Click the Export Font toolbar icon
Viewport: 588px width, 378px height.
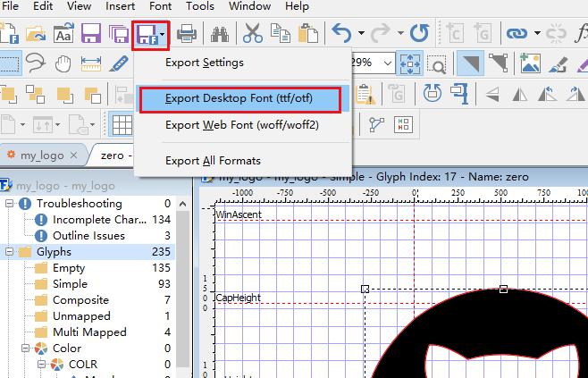click(x=147, y=34)
